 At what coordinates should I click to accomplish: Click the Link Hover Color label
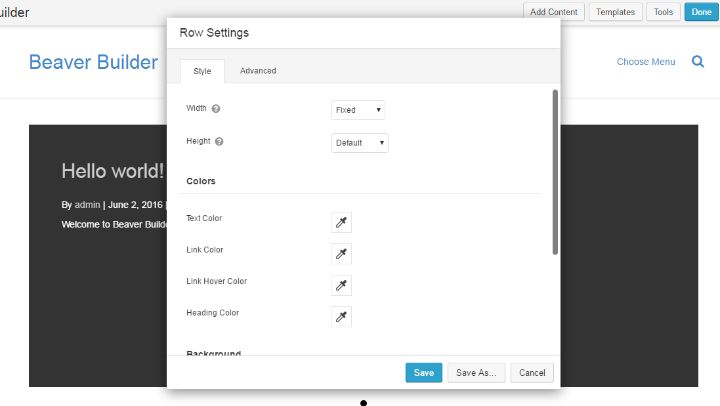pyautogui.click(x=216, y=281)
